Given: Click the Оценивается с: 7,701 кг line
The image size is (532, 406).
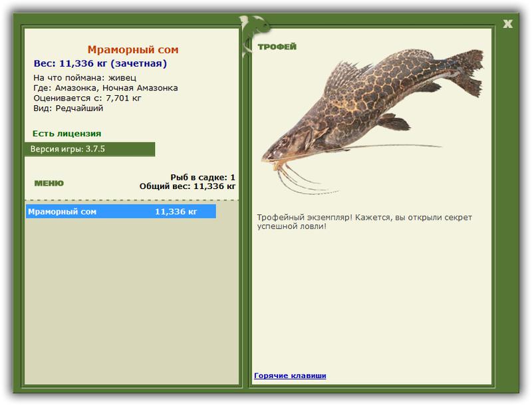Looking at the screenshot, I should coord(87,98).
